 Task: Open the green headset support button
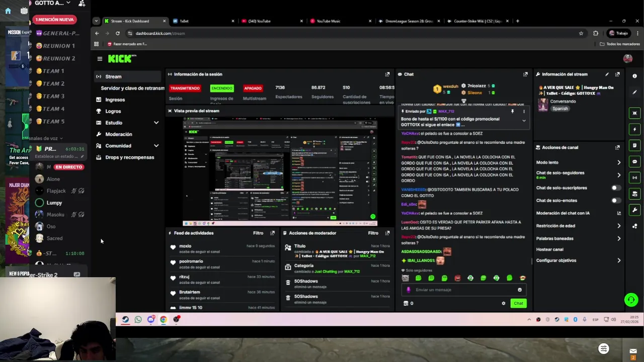pos(631,300)
